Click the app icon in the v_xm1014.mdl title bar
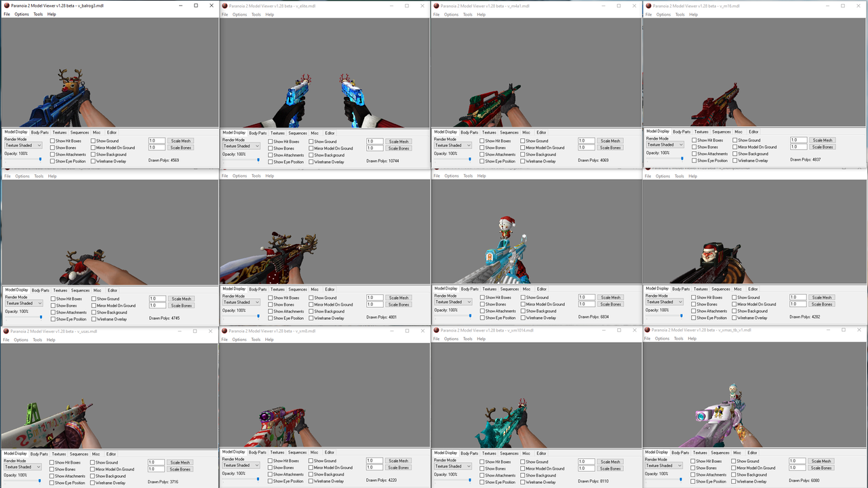 tap(437, 331)
